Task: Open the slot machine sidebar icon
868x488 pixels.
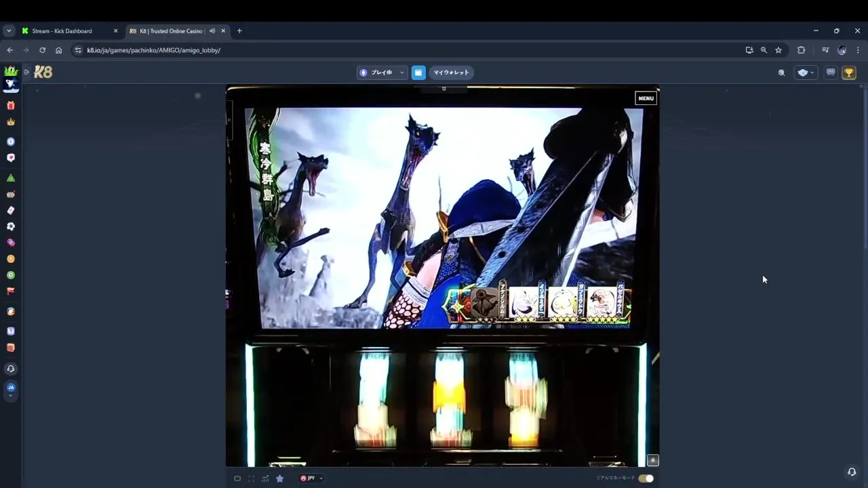Action: tap(10, 195)
